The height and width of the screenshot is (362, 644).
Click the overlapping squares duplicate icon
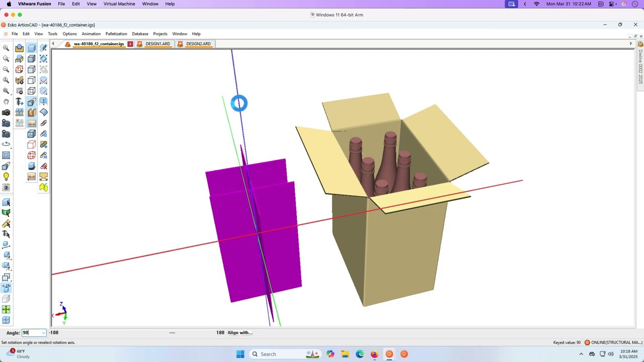[6, 277]
